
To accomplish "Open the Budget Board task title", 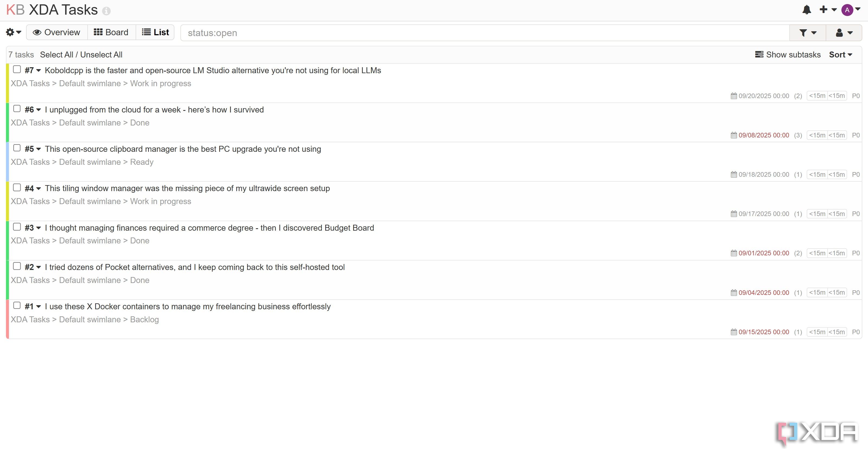I will pyautogui.click(x=209, y=228).
